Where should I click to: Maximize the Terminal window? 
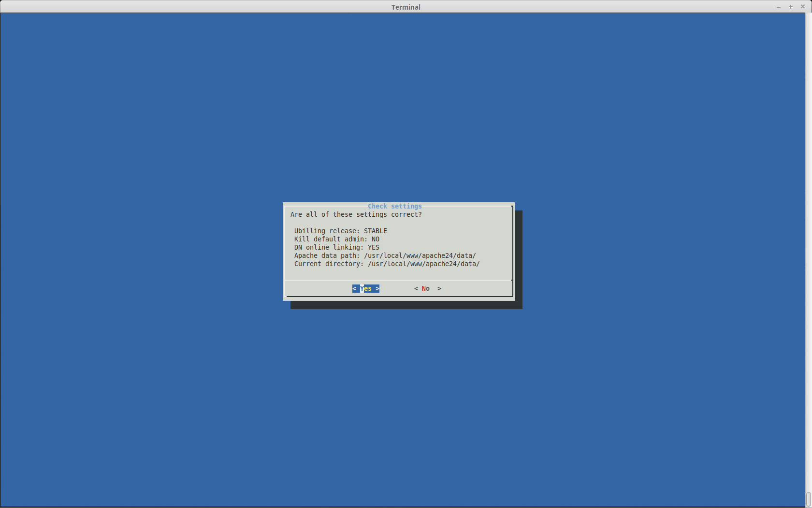(x=791, y=7)
